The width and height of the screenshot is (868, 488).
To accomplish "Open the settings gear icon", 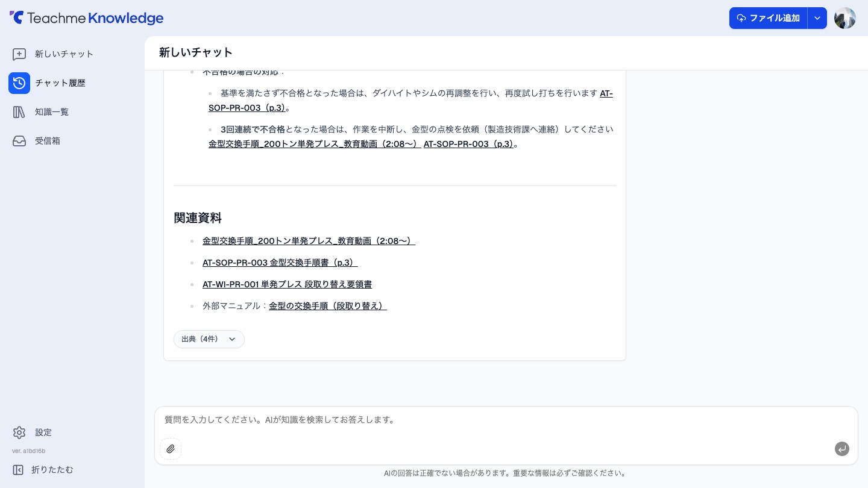I will pos(19,433).
